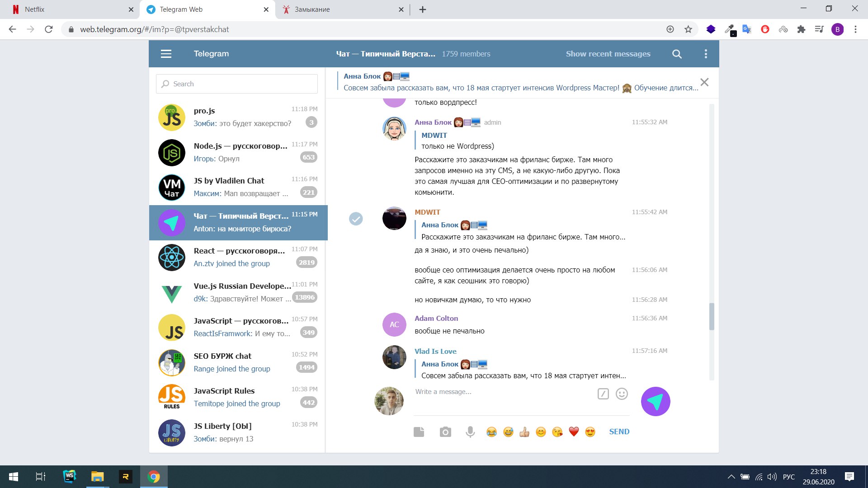
Task: Open Windows Start menu
Action: (x=14, y=477)
